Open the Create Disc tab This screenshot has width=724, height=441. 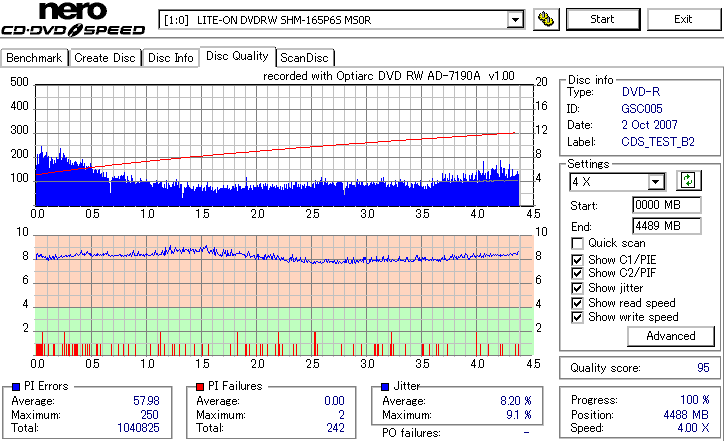[105, 58]
